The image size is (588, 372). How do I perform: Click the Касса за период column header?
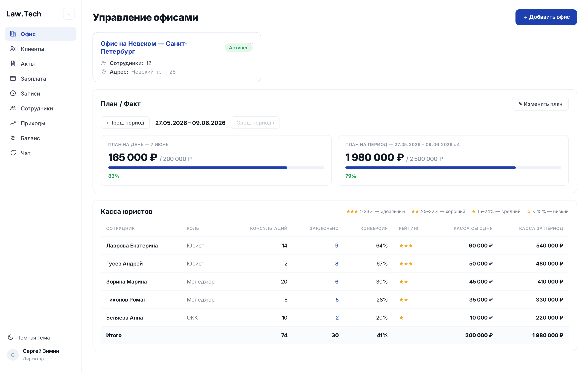coord(541,228)
